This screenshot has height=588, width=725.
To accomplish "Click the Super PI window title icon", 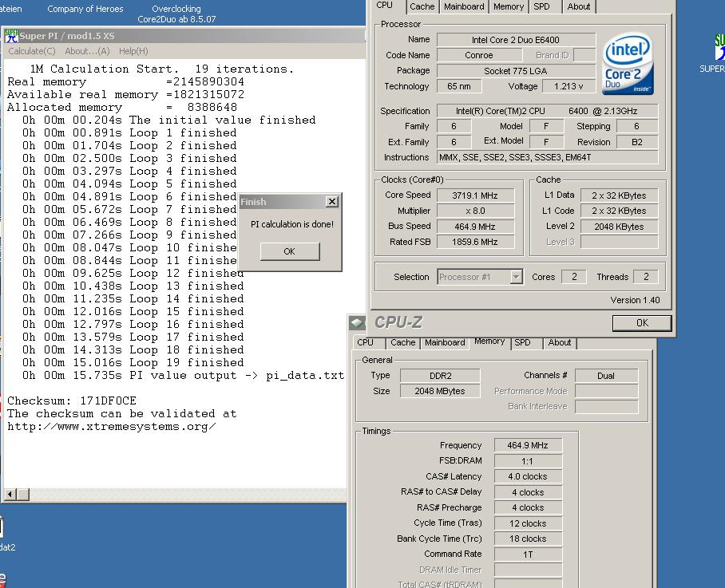I will [11, 36].
